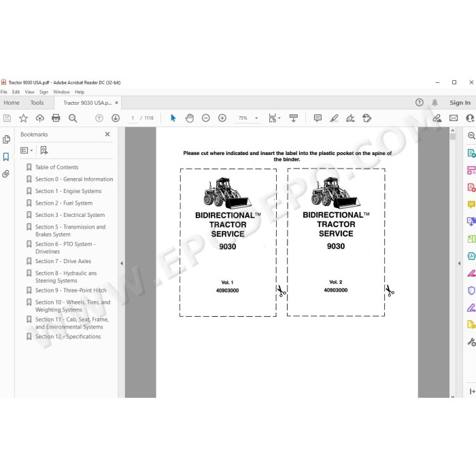Open Section 5 - Transmission and Brakes bookmark
Viewport: 476px width, 476px height.
[70, 231]
